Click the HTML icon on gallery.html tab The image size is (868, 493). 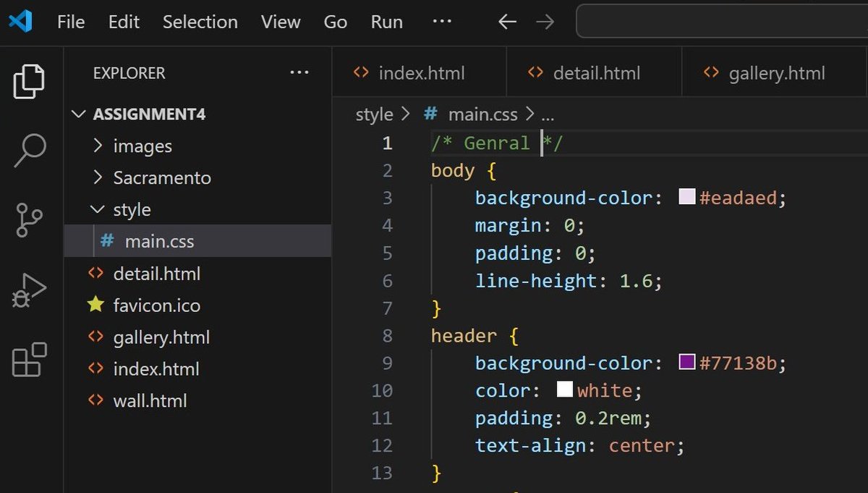click(711, 72)
